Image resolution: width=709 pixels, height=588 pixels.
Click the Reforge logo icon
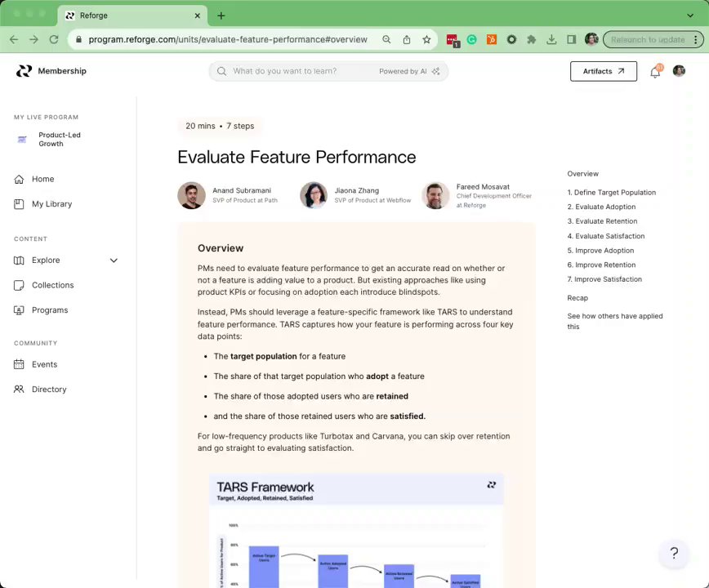point(24,71)
